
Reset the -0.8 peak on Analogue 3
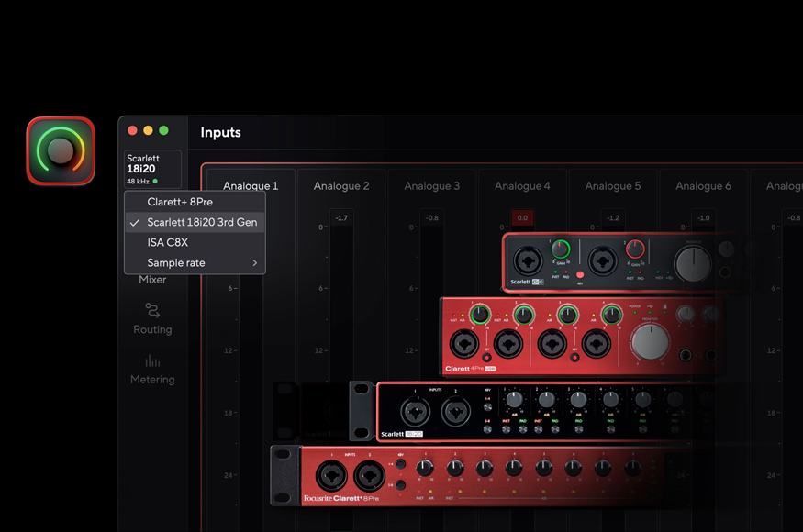coord(431,218)
